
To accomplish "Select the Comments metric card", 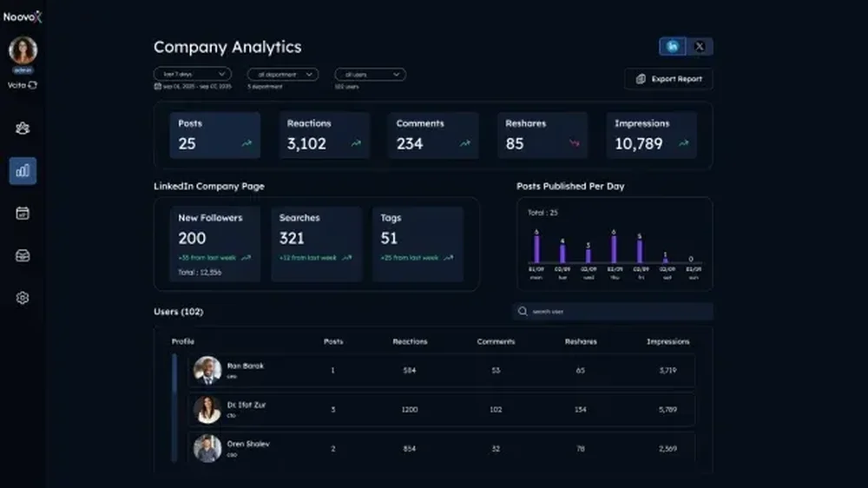I will [433, 135].
